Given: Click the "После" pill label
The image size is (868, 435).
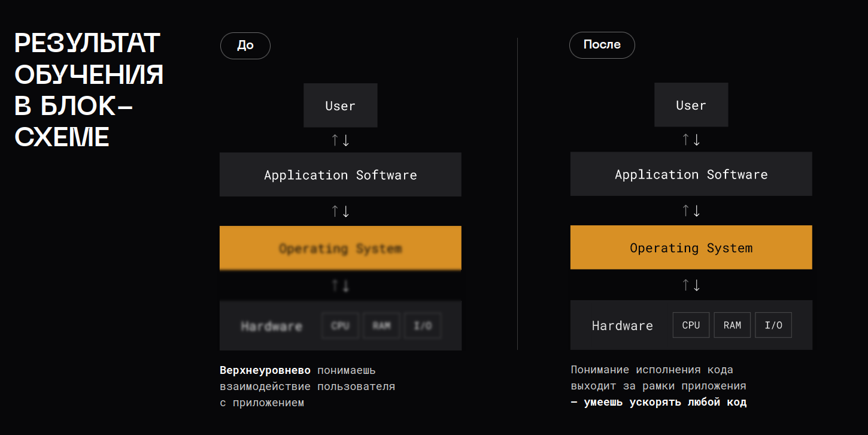Looking at the screenshot, I should point(602,45).
